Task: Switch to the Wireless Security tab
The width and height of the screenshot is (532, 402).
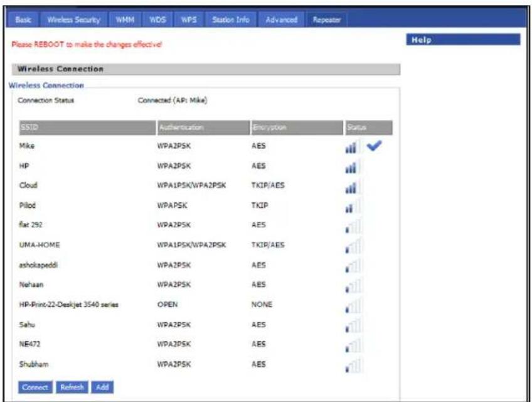Action: (73, 19)
